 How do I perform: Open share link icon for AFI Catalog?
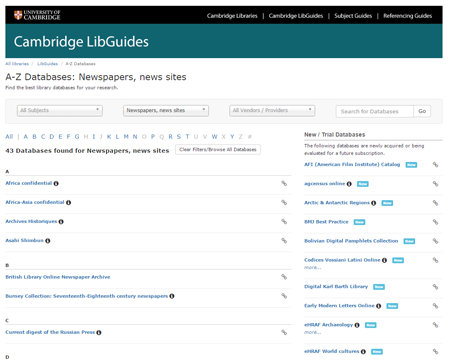(435, 164)
